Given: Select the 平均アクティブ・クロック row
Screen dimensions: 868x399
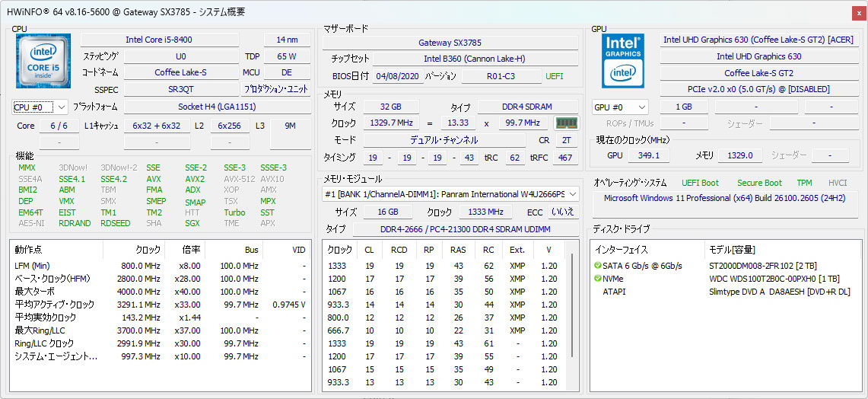Looking at the screenshot, I should (x=161, y=305).
